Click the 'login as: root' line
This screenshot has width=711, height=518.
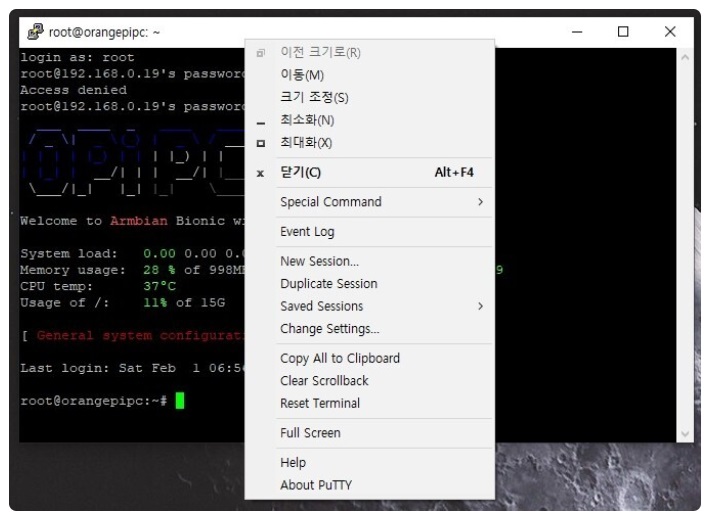point(77,58)
